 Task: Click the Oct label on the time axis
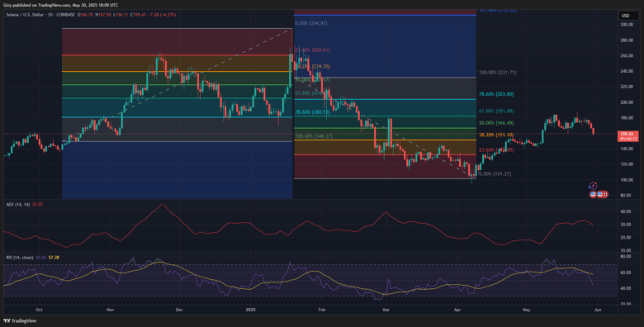pyautogui.click(x=39, y=311)
